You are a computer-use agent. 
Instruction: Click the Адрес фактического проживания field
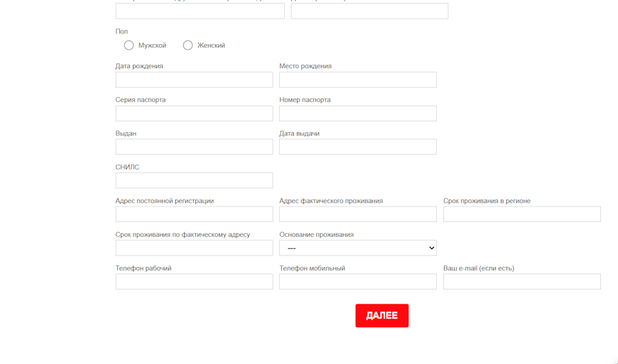click(x=357, y=214)
